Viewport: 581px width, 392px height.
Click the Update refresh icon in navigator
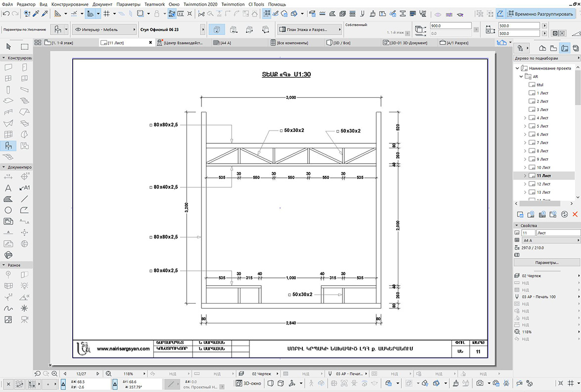pyautogui.click(x=564, y=215)
